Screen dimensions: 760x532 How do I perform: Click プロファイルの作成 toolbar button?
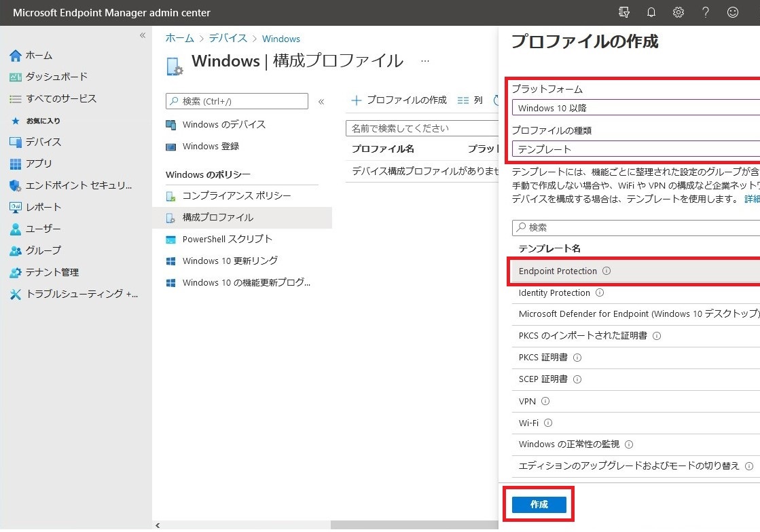pos(399,100)
